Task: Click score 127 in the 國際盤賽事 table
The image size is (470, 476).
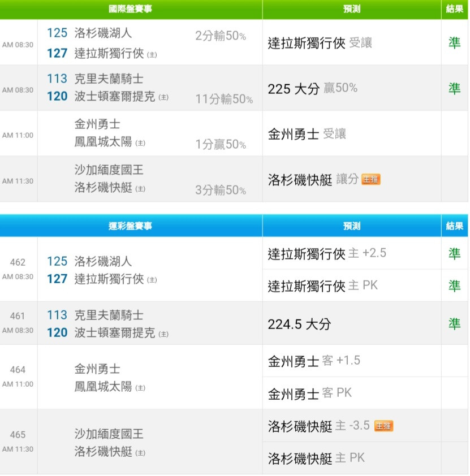Action: [x=57, y=54]
